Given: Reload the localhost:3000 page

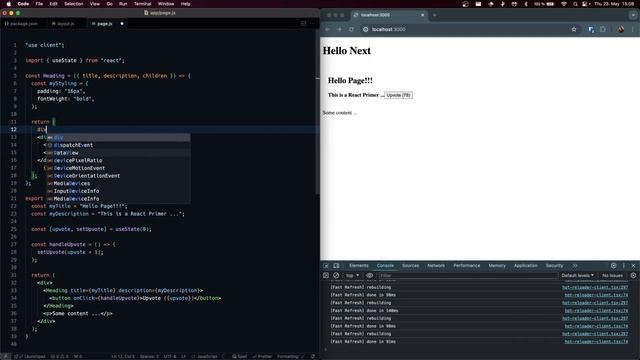Looking at the screenshot, I should point(351,29).
